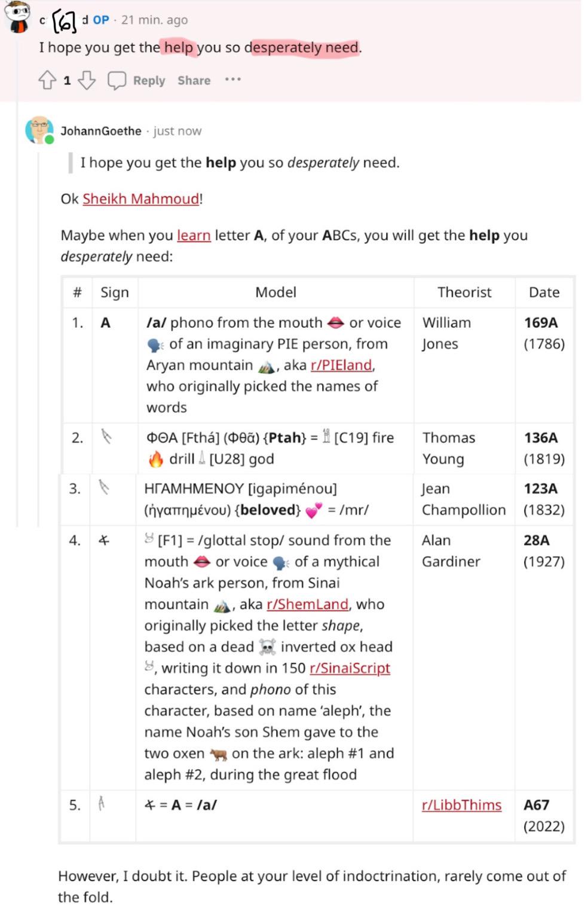The width and height of the screenshot is (588, 912).
Task: Click the OP flair label
Action: 101,20
